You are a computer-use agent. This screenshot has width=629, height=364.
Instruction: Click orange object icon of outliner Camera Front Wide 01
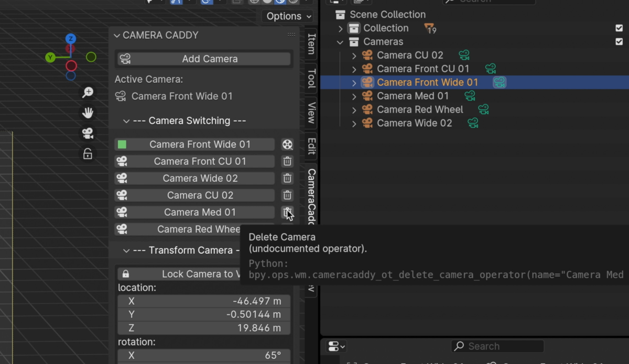367,82
